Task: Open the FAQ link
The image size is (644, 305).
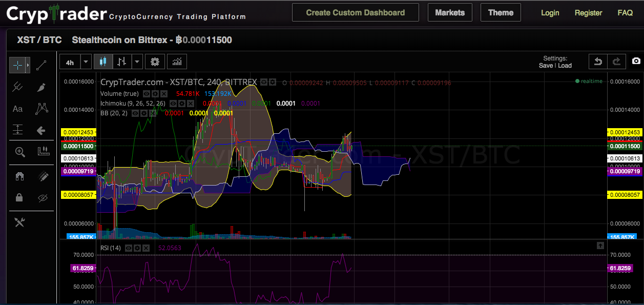Action: click(625, 13)
